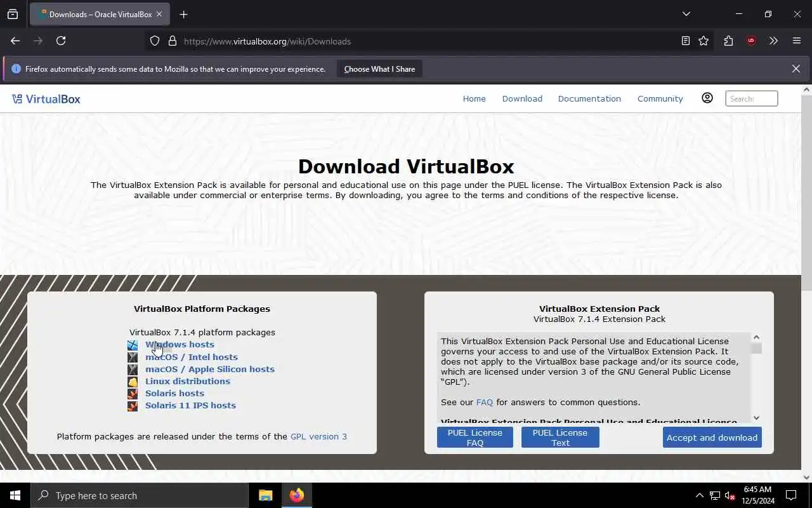Close the Downloads – Oracle VirtualBox tab
This screenshot has width=812, height=508.
coord(159,14)
